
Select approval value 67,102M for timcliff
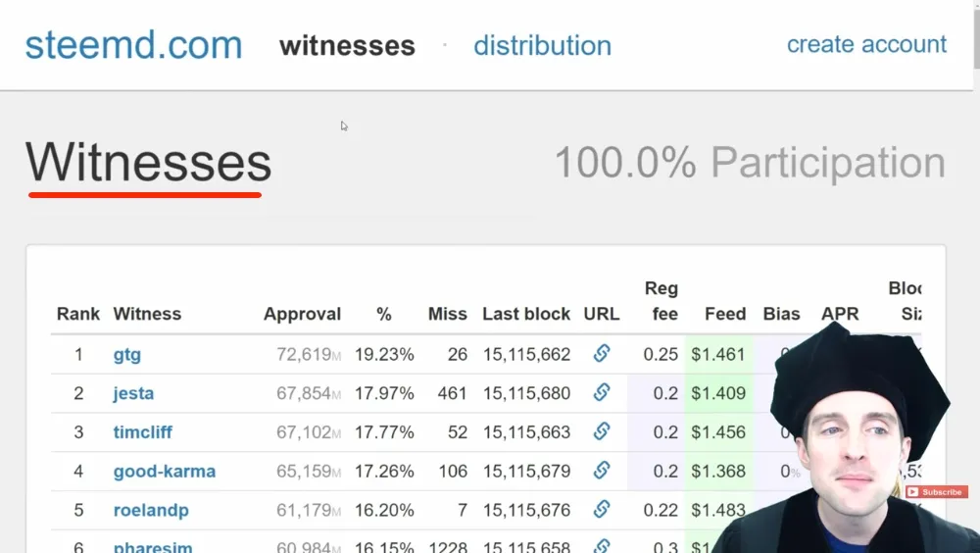coord(309,432)
